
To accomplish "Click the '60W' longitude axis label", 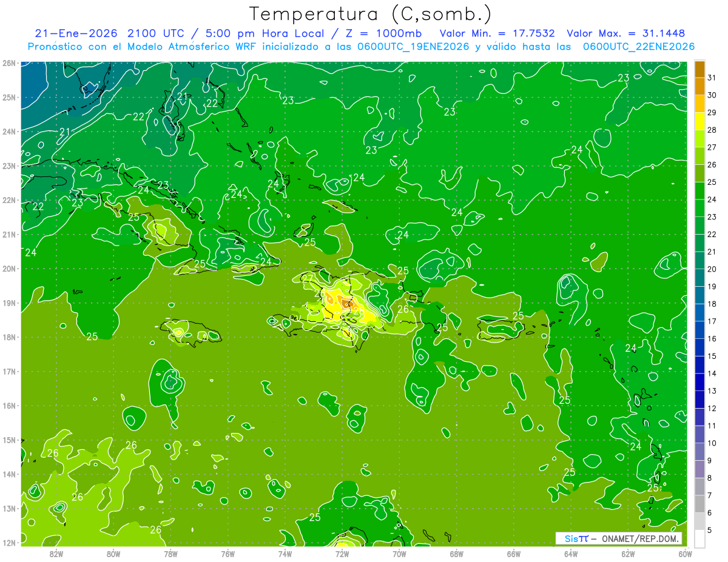I will (x=685, y=553).
